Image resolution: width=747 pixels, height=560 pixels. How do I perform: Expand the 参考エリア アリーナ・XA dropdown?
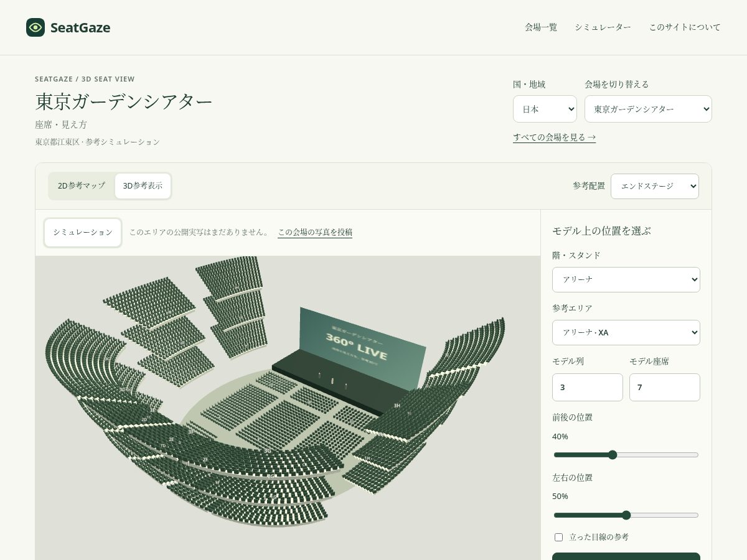(x=626, y=332)
